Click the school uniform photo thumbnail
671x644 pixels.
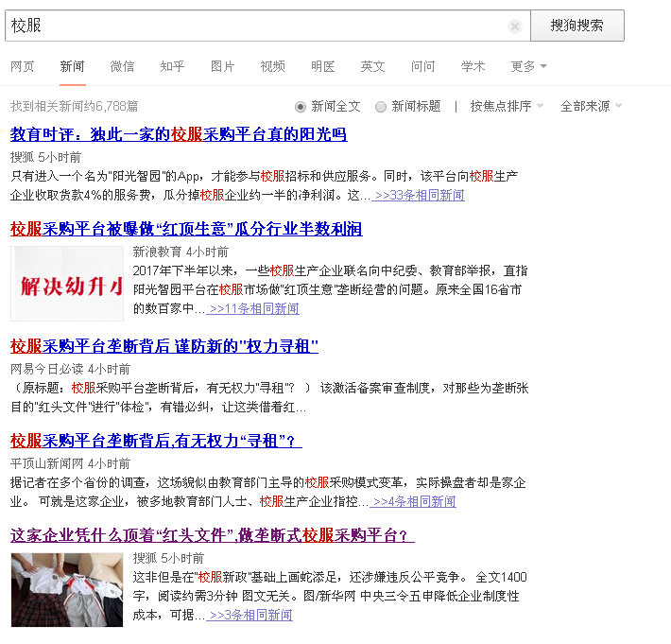(67, 589)
